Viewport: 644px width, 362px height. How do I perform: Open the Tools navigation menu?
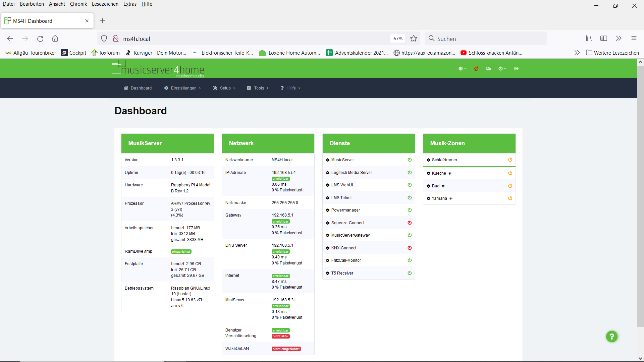[258, 88]
